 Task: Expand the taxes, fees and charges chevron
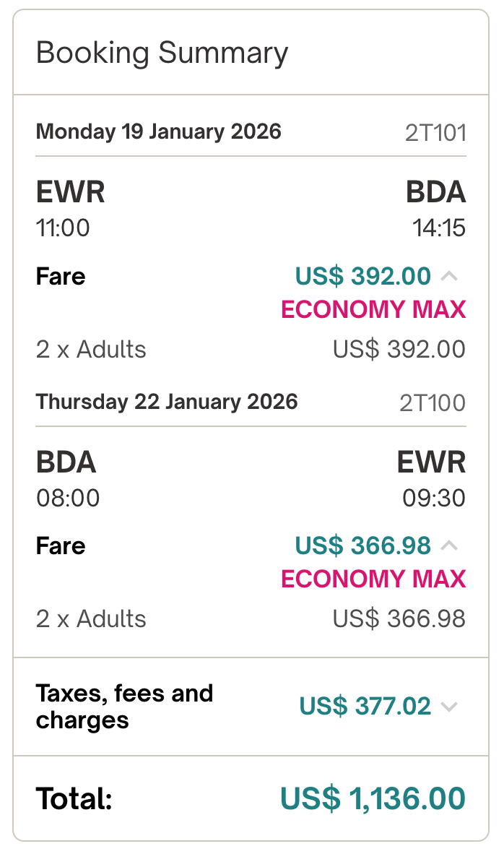point(449,707)
